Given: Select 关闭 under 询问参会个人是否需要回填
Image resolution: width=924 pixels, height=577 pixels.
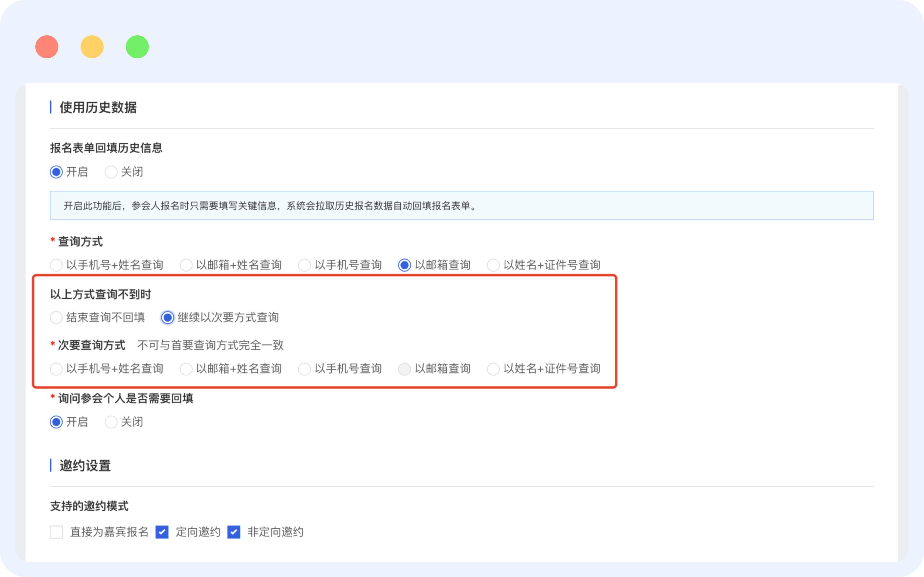Looking at the screenshot, I should click(111, 422).
